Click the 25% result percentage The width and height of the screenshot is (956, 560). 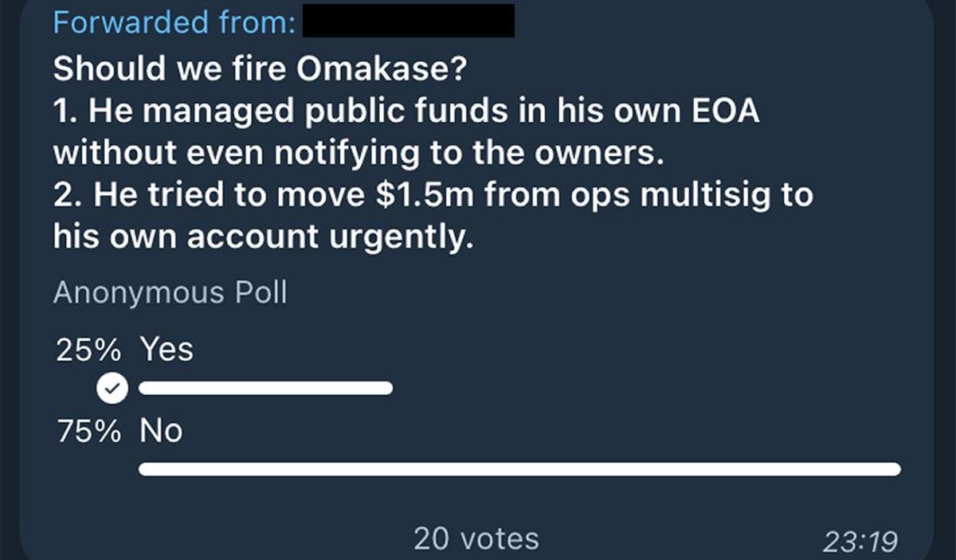coord(88,350)
